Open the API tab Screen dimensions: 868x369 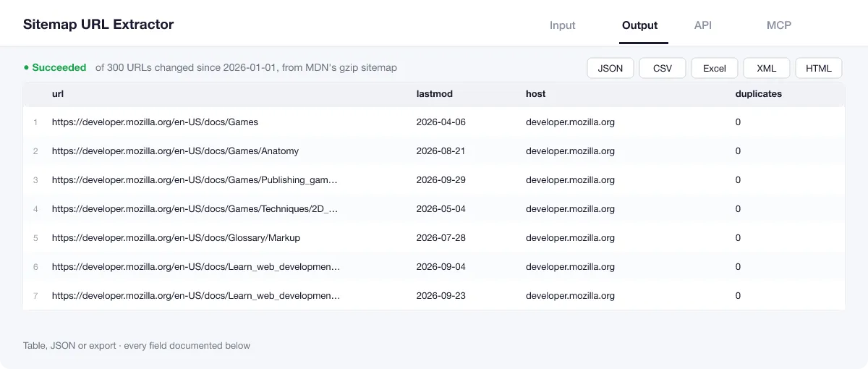click(x=703, y=25)
